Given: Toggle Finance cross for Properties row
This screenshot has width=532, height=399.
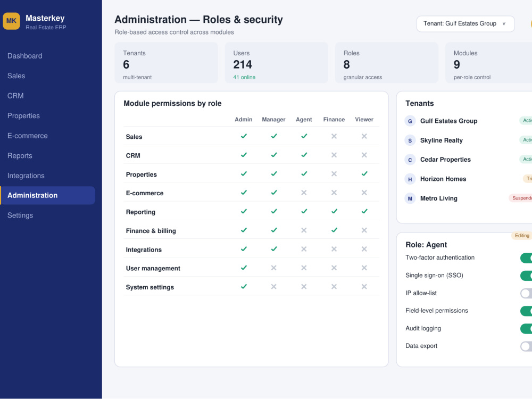Looking at the screenshot, I should coord(334,174).
